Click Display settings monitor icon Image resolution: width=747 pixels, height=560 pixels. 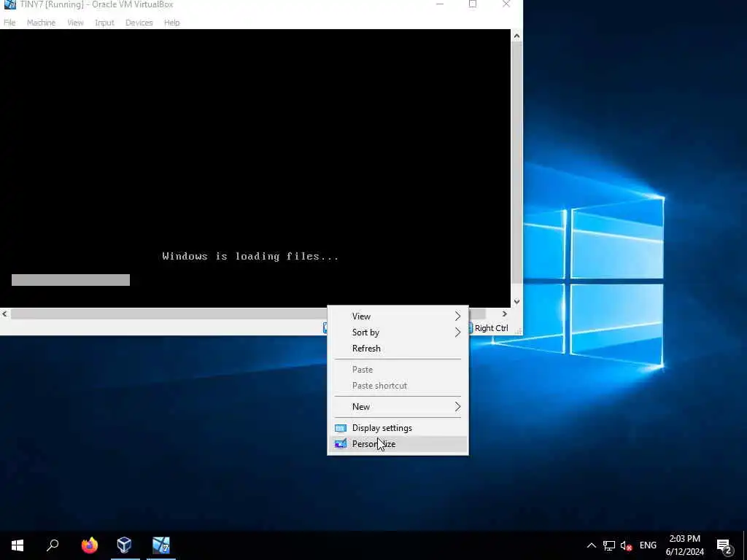[341, 428]
